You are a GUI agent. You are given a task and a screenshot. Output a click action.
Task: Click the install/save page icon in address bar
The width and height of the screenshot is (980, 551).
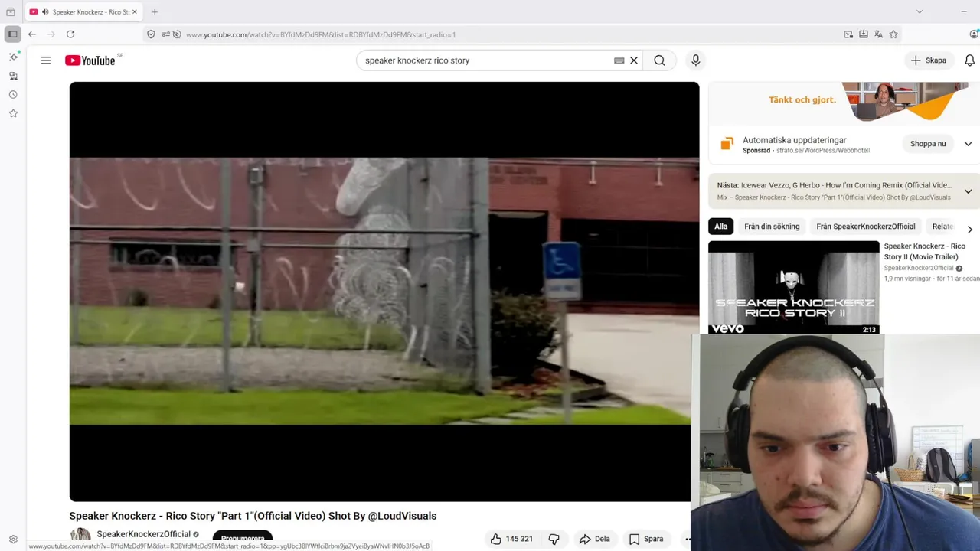click(x=864, y=34)
